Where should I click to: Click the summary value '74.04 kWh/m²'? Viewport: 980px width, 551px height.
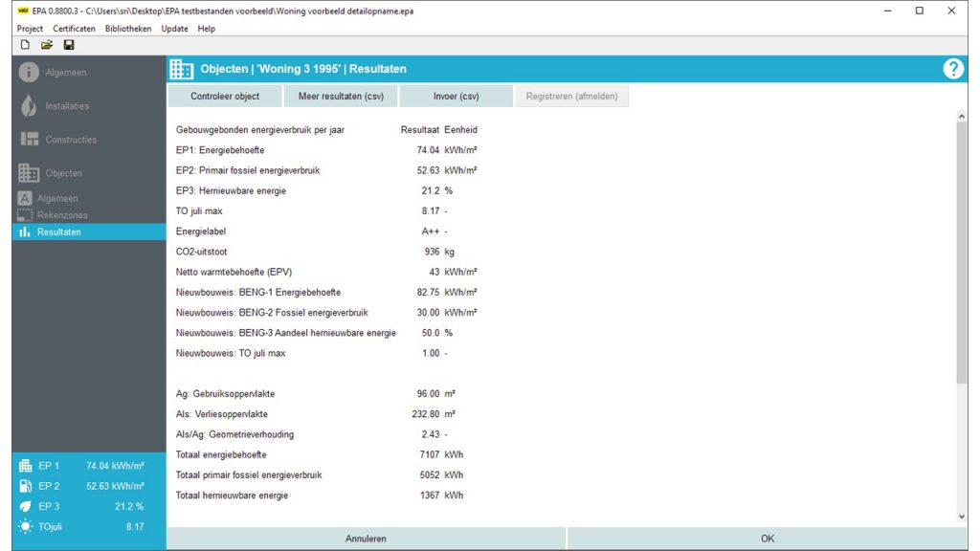tap(115, 466)
